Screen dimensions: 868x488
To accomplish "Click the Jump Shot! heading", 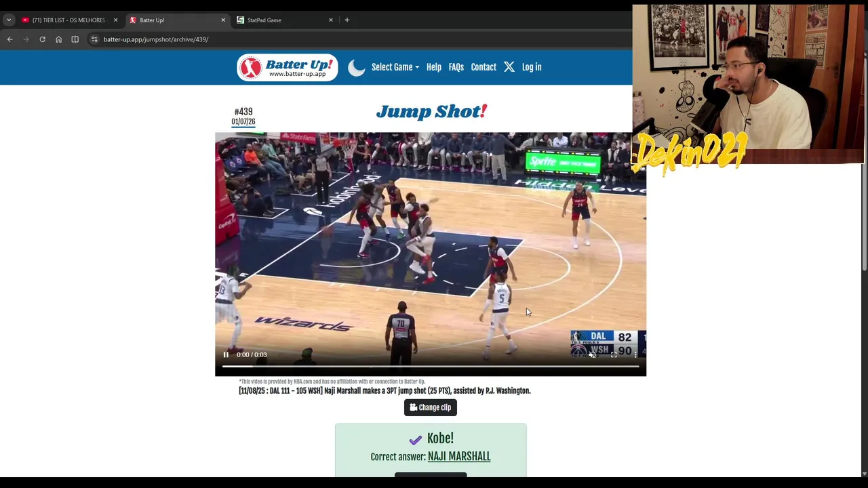I will point(431,112).
